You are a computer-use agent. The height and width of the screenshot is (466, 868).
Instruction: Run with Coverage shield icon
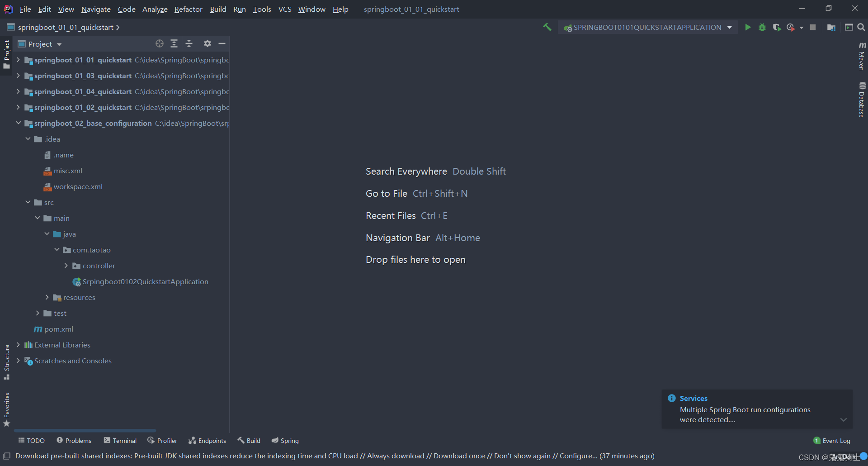(777, 28)
